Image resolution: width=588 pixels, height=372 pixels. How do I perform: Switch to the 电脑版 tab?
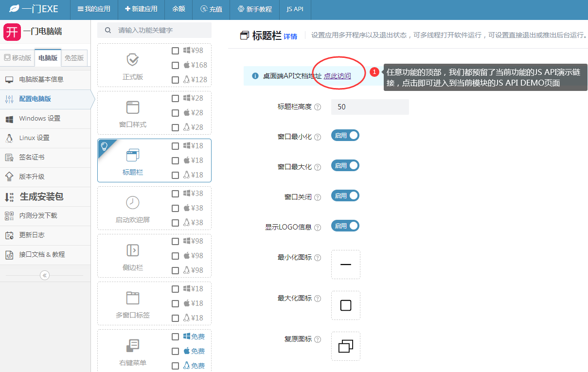coord(48,58)
